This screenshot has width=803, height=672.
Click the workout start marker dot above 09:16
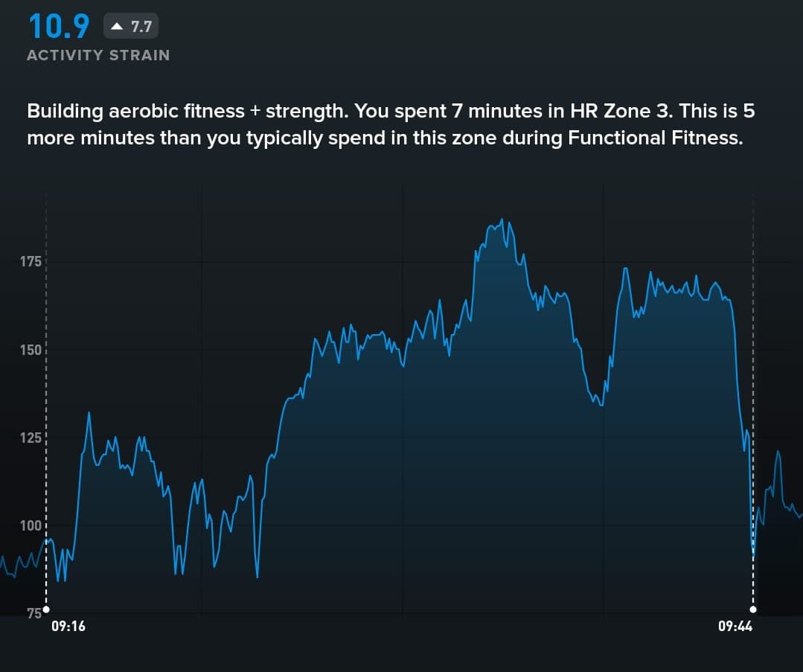click(46, 609)
